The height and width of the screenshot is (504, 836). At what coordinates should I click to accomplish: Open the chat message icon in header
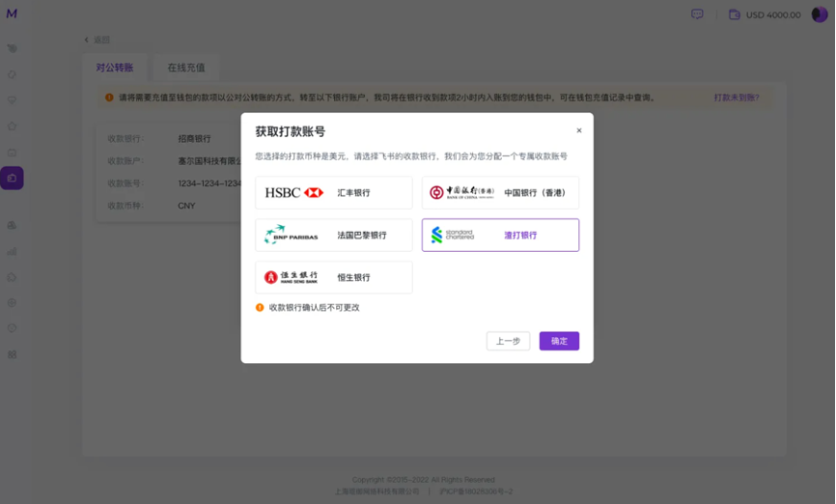pyautogui.click(x=697, y=14)
